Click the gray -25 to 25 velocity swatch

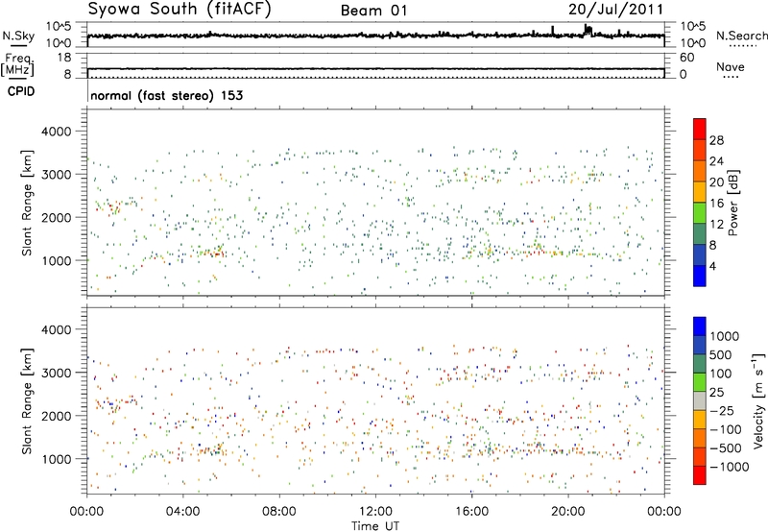(x=700, y=401)
